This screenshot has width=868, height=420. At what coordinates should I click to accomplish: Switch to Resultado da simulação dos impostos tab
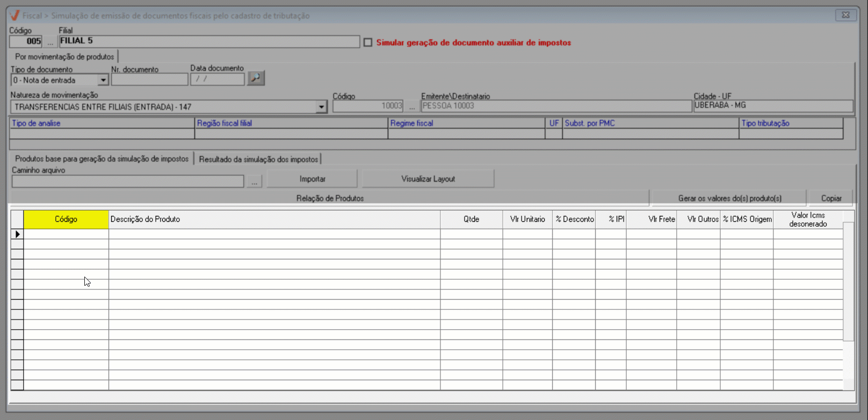(x=258, y=159)
